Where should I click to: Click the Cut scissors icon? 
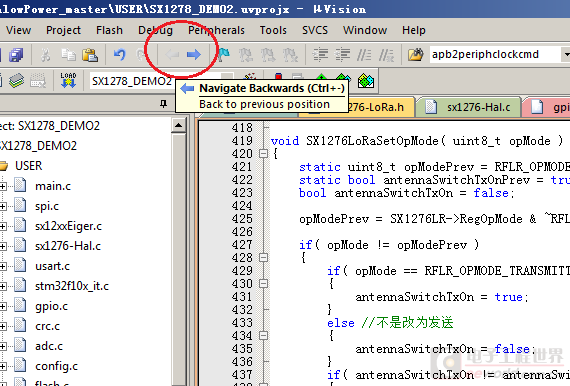pyautogui.click(x=45, y=55)
